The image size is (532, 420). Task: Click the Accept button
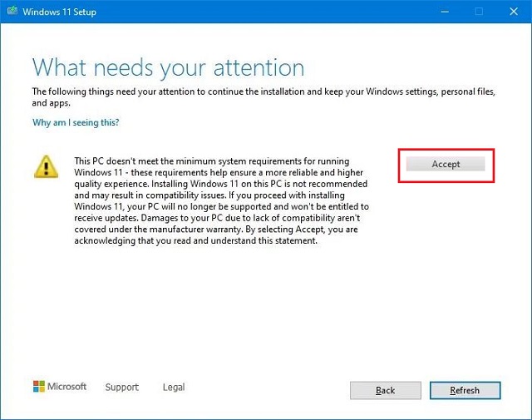446,165
